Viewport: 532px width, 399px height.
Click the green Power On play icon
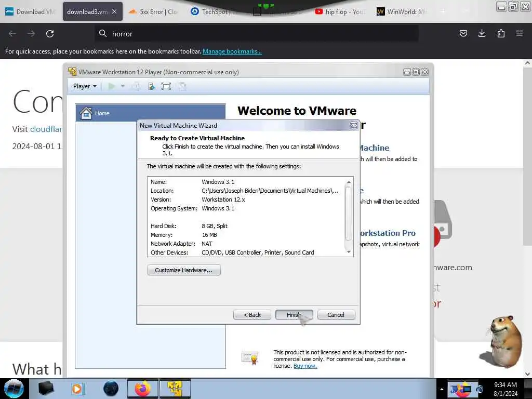(111, 86)
